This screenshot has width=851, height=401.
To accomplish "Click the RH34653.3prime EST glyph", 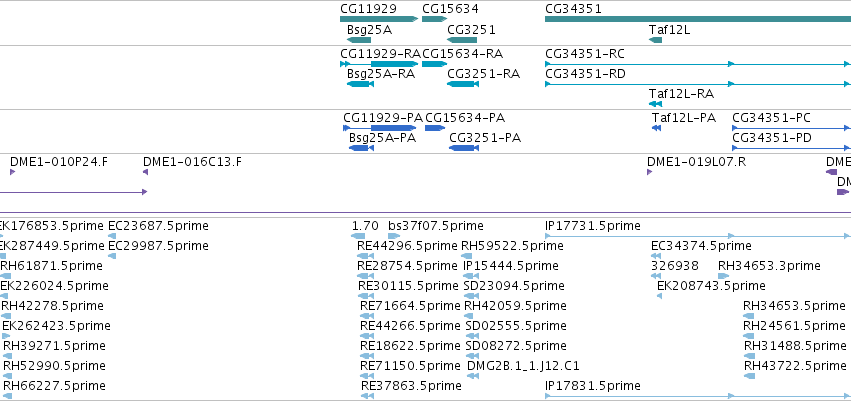I will [x=724, y=276].
